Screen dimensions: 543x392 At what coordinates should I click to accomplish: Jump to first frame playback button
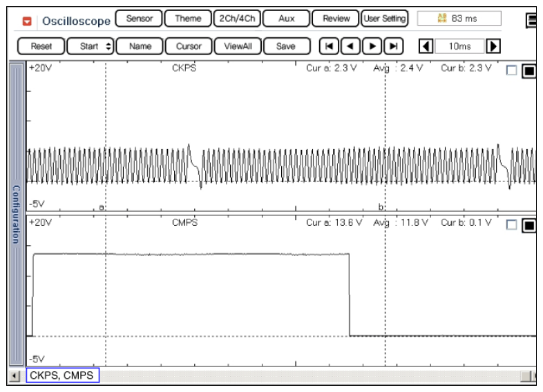[330, 46]
